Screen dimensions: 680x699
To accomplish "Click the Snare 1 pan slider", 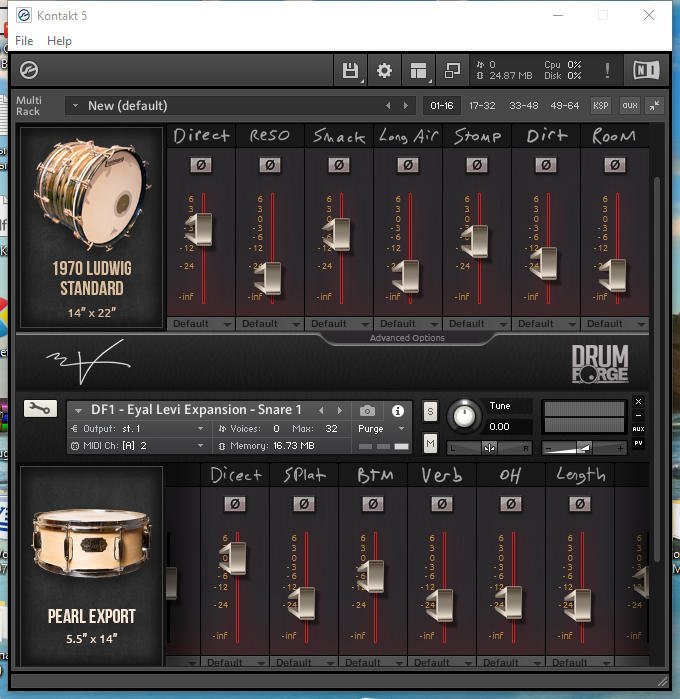I will tap(489, 448).
